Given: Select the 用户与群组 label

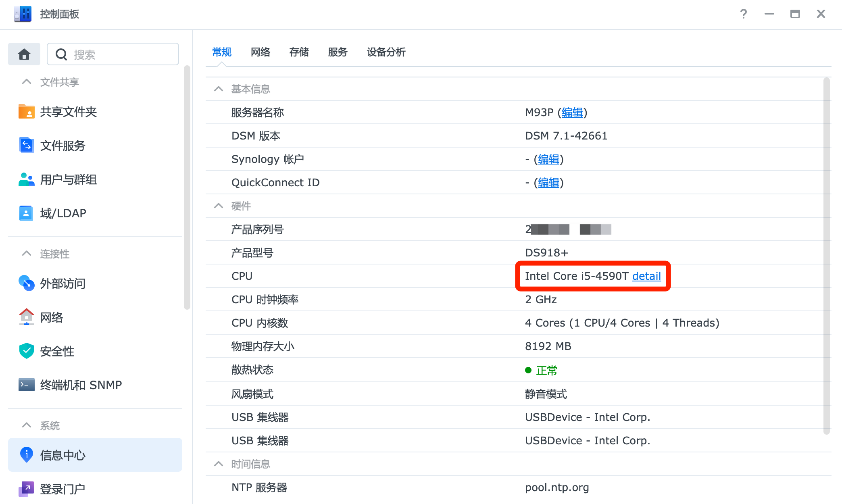Looking at the screenshot, I should [x=69, y=179].
